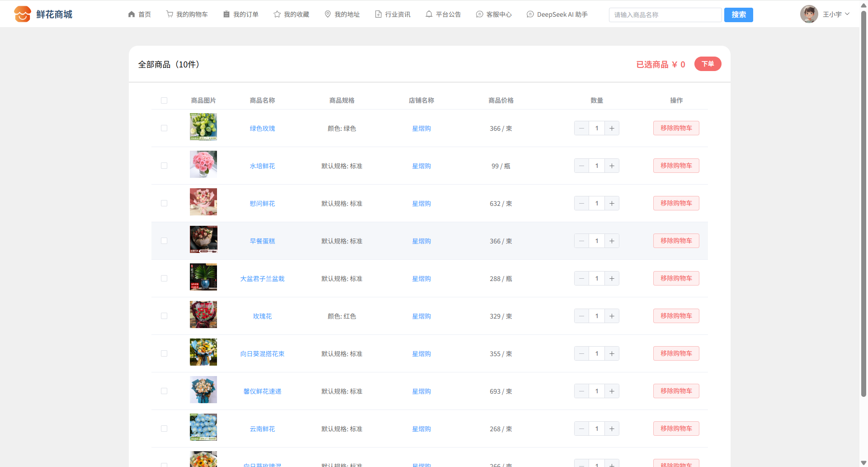This screenshot has width=868, height=467.
Task: Open 我的订单 menu item
Action: [x=241, y=14]
